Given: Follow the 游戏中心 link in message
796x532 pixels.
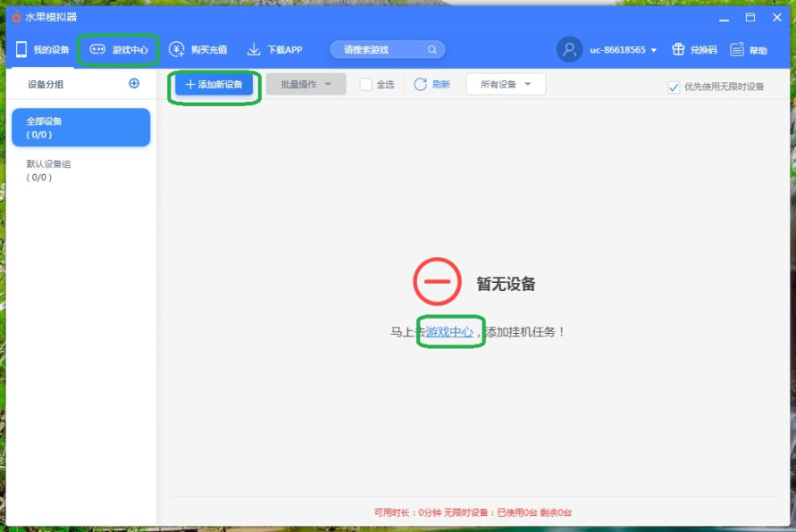Looking at the screenshot, I should (449, 332).
